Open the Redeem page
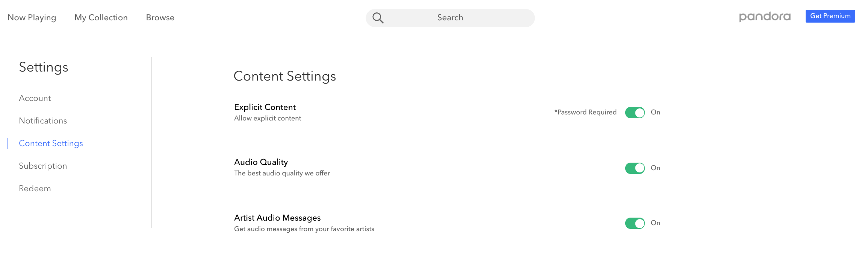 [x=35, y=188]
